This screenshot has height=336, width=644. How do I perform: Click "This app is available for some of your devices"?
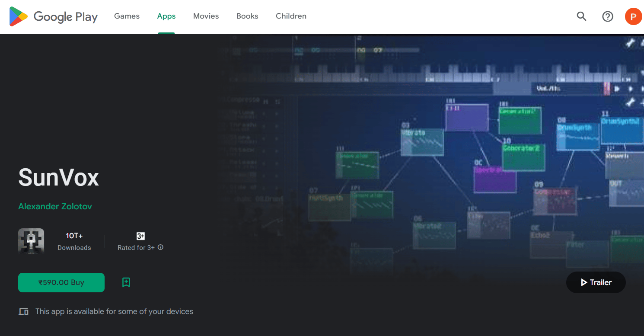pos(114,311)
